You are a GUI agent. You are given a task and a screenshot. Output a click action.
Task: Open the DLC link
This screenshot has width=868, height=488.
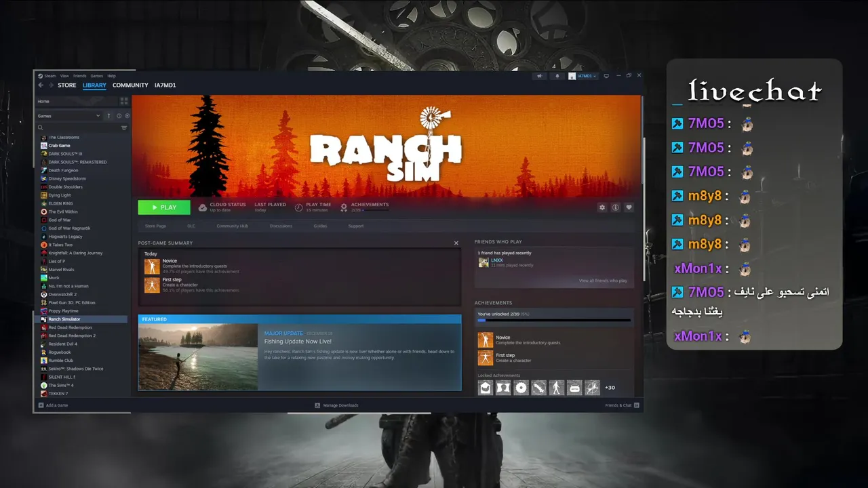click(191, 226)
